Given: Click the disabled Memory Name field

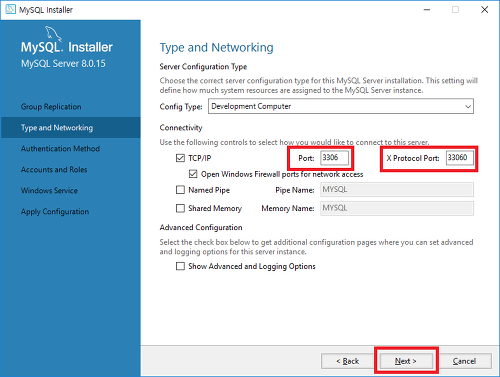Looking at the screenshot, I should click(x=397, y=208).
